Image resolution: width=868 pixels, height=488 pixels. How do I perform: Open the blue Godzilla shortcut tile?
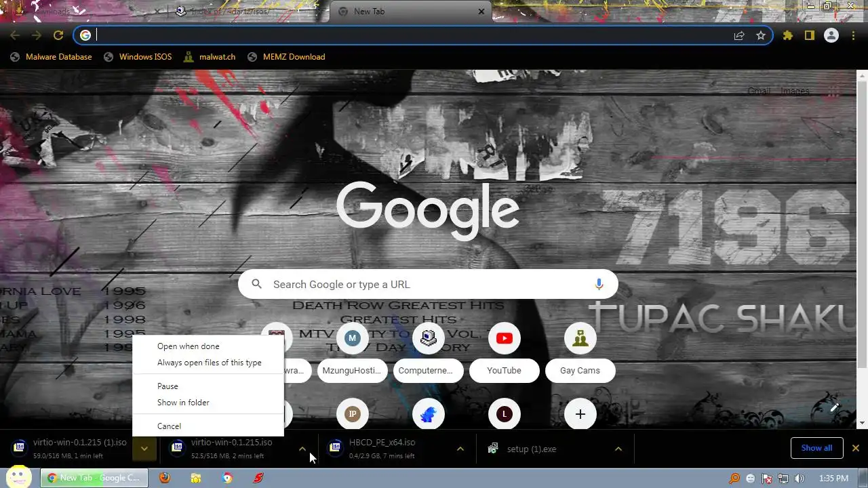tap(428, 414)
